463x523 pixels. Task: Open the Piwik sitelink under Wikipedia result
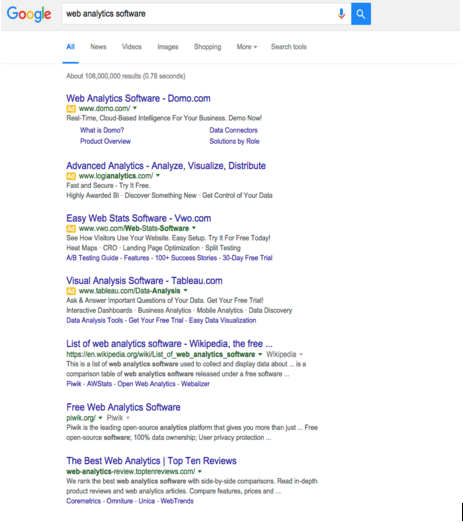74,384
